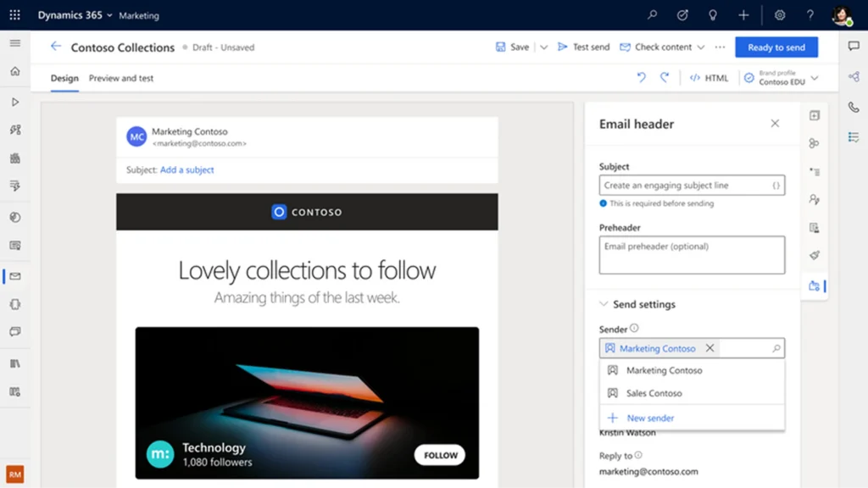This screenshot has height=488, width=868.
Task: Click the Subject input field
Action: (x=685, y=186)
